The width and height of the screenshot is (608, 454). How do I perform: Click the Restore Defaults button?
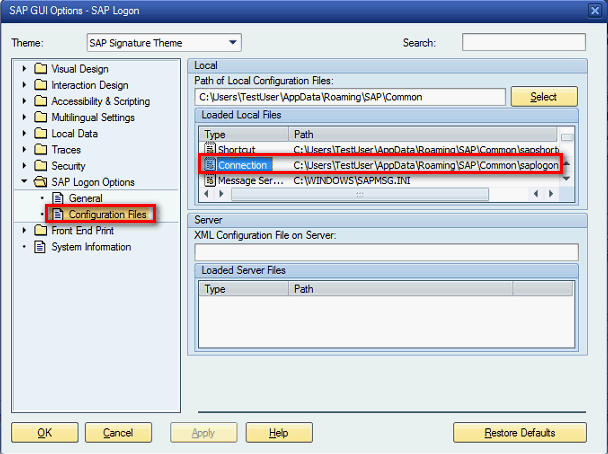(x=519, y=433)
